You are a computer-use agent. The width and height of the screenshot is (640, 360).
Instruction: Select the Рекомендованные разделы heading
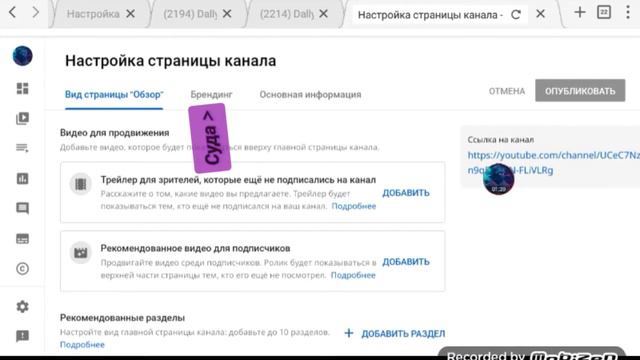[122, 318]
